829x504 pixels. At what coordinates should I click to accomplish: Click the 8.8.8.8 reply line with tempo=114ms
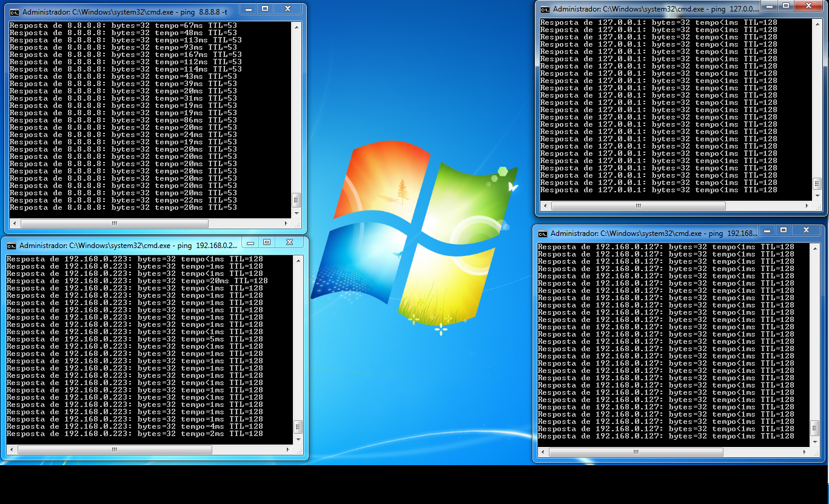(126, 69)
